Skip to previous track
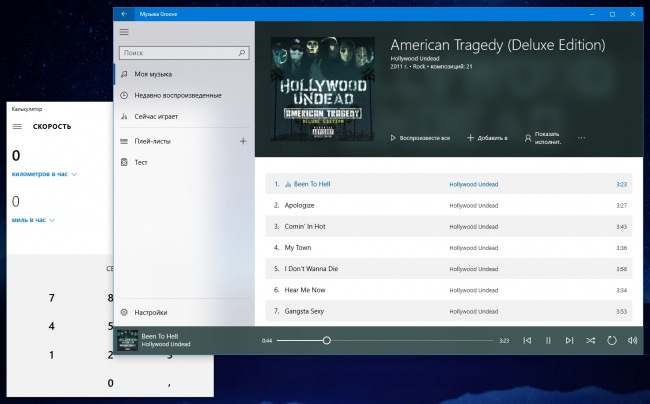The width and height of the screenshot is (650, 404). pyautogui.click(x=527, y=341)
